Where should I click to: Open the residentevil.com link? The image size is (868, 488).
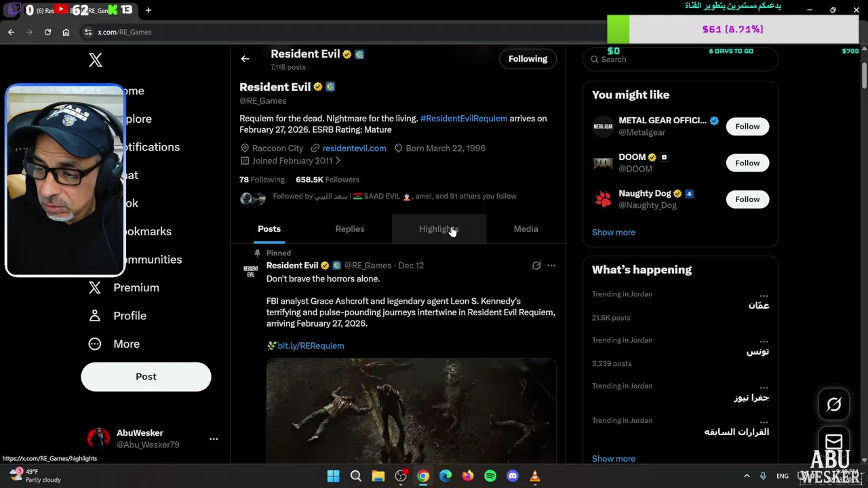(354, 148)
